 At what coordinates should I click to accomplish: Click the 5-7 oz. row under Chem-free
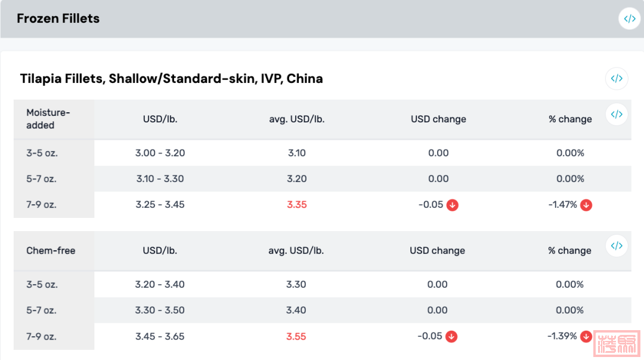pos(42,310)
